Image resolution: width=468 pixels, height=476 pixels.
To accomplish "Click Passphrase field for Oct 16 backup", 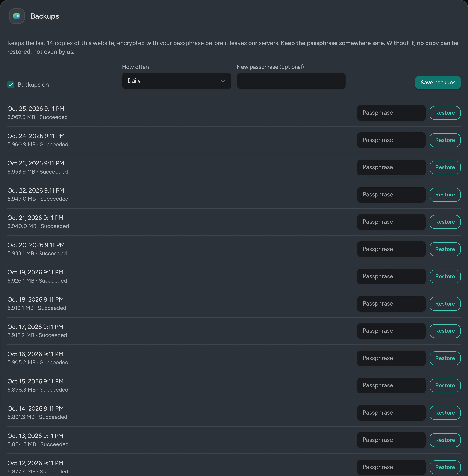I will (391, 358).
